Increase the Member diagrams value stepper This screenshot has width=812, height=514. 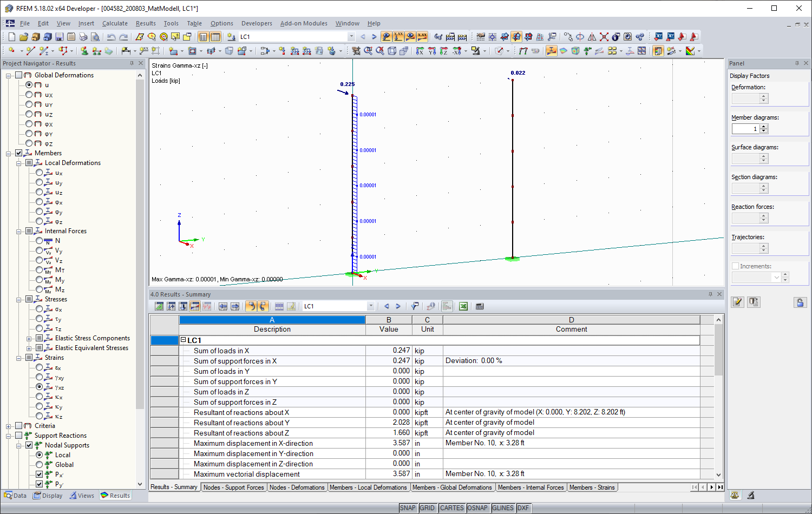click(763, 126)
